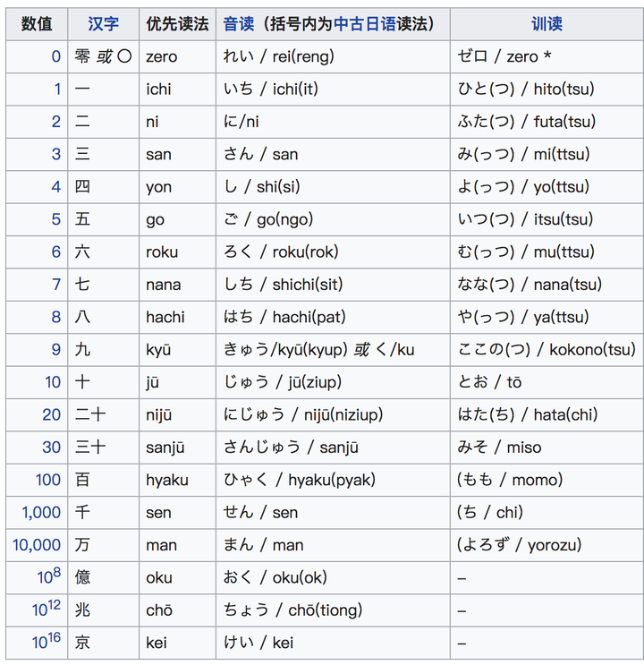Select the cell 'ご / go(ngo)'

[x=333, y=219]
